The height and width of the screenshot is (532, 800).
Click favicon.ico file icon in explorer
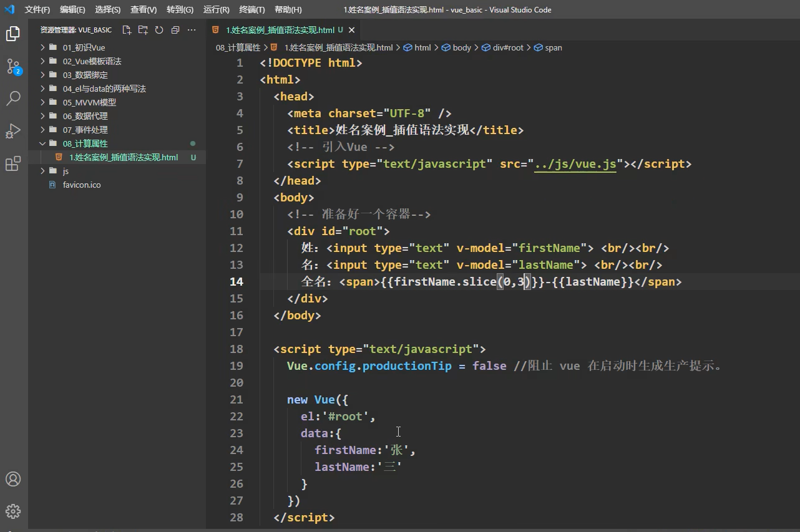pyautogui.click(x=52, y=185)
